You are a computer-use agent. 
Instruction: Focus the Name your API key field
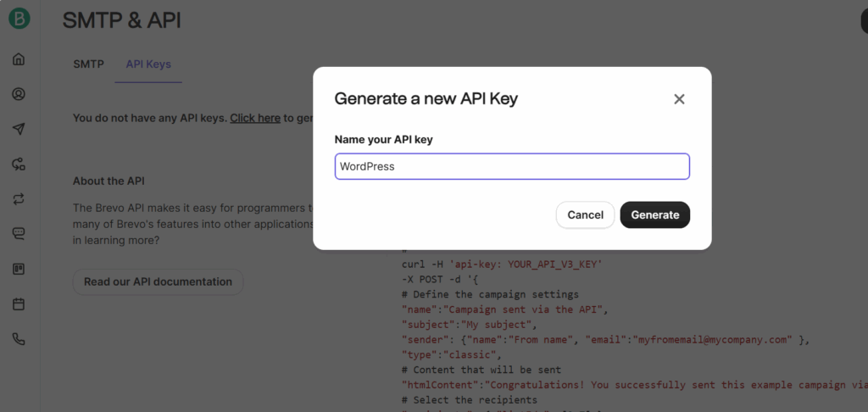coord(512,166)
